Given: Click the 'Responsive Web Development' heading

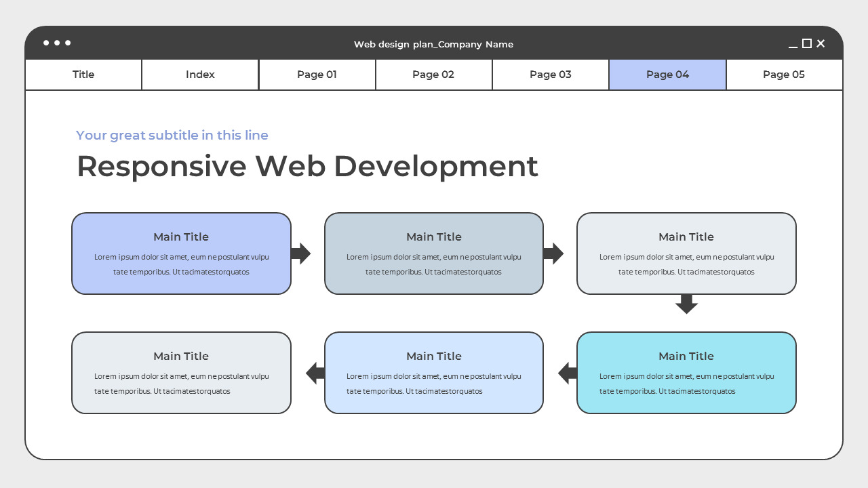Looking at the screenshot, I should click(x=307, y=166).
